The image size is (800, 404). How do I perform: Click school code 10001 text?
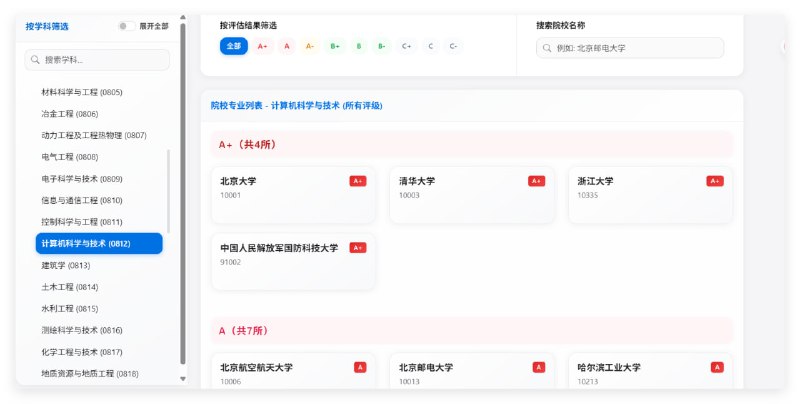tap(231, 195)
